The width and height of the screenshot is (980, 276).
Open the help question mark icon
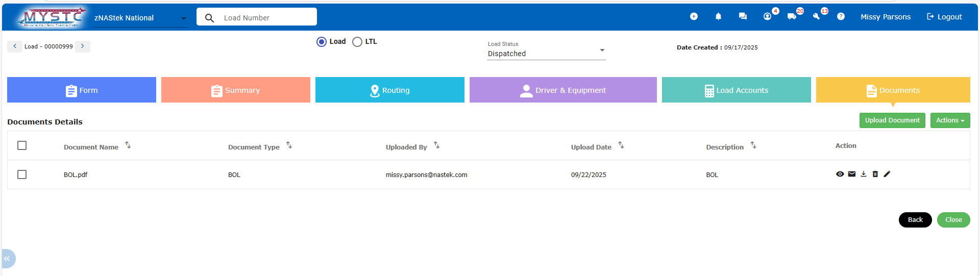pos(841,16)
